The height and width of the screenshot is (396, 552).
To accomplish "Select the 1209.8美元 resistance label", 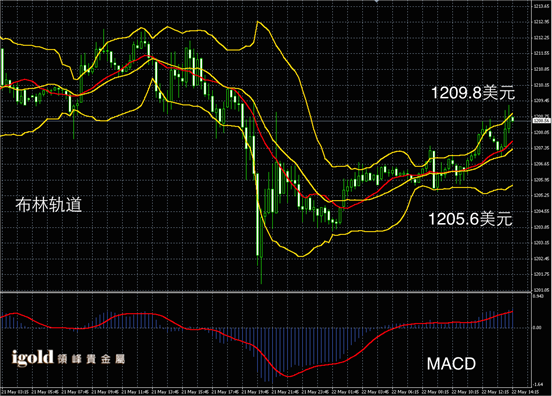I will pos(473,93).
